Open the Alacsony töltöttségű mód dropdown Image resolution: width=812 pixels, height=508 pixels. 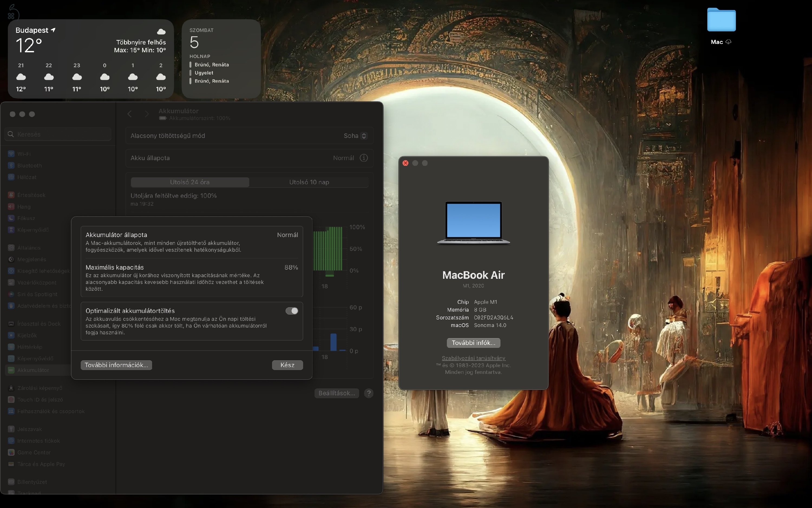(x=355, y=136)
